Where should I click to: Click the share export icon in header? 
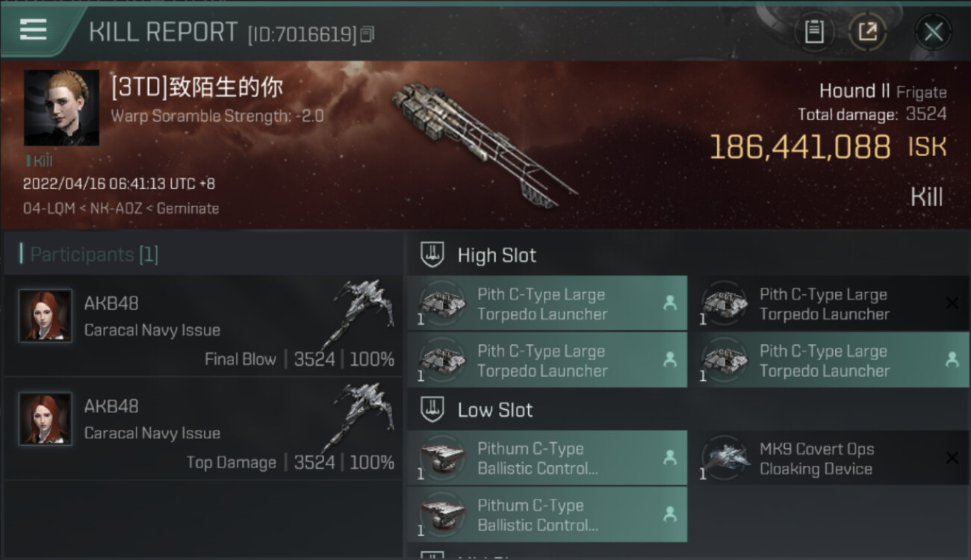point(867,31)
